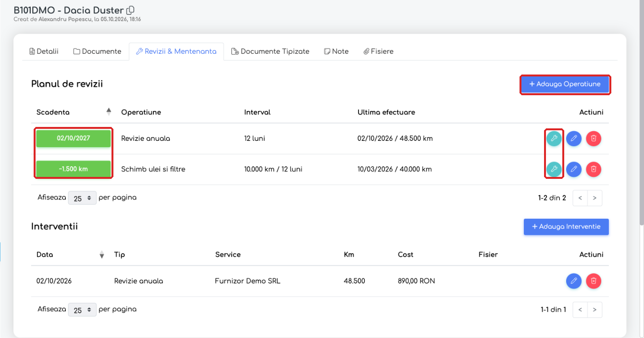The width and height of the screenshot is (644, 338).
Task: Click the 10/03/2026 / 40.000 km cell
Action: click(x=395, y=169)
